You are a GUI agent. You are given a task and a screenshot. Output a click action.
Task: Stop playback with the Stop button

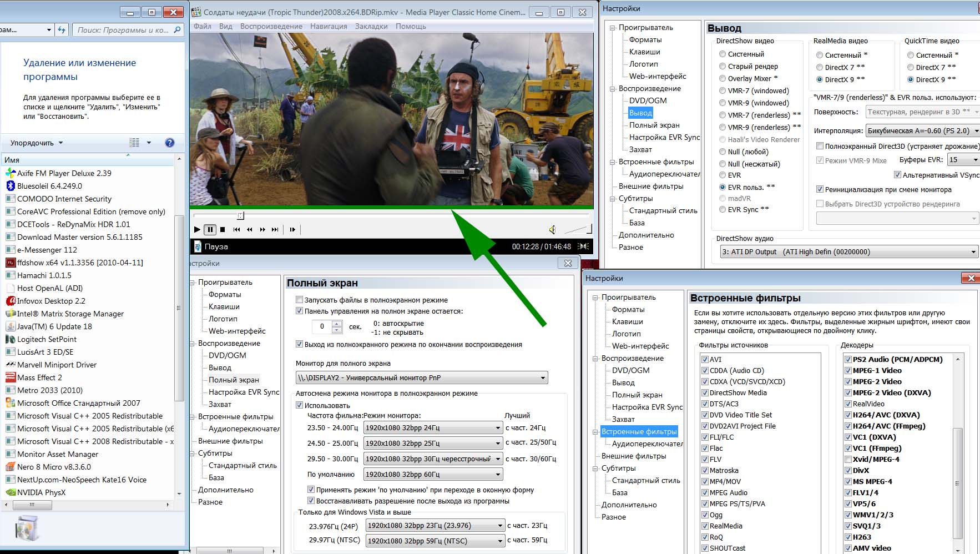point(223,229)
